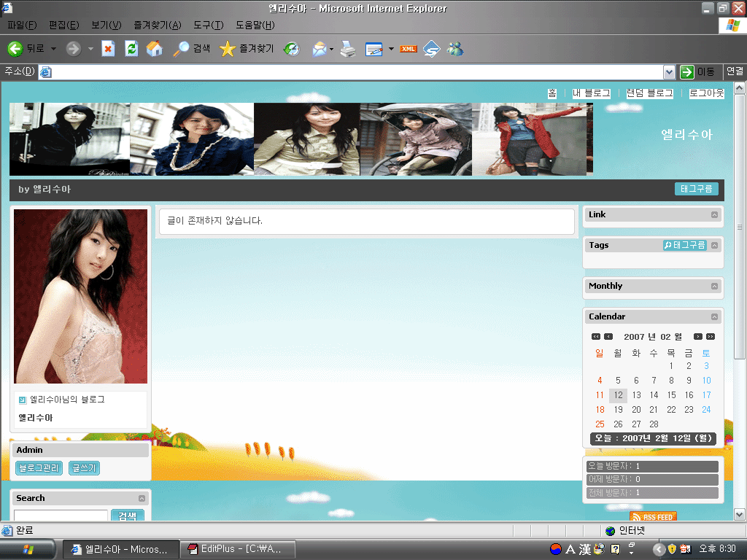
Task: Open the Mail icon dropdown arrow
Action: click(x=332, y=49)
